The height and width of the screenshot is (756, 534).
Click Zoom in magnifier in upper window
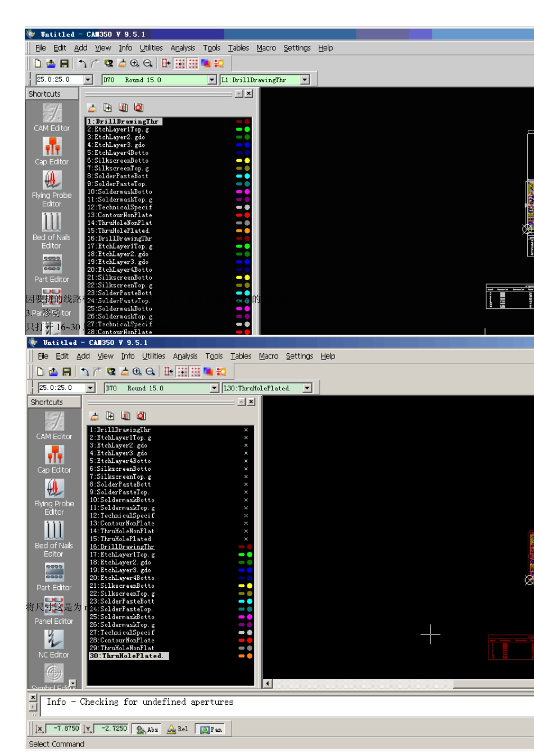pos(135,64)
